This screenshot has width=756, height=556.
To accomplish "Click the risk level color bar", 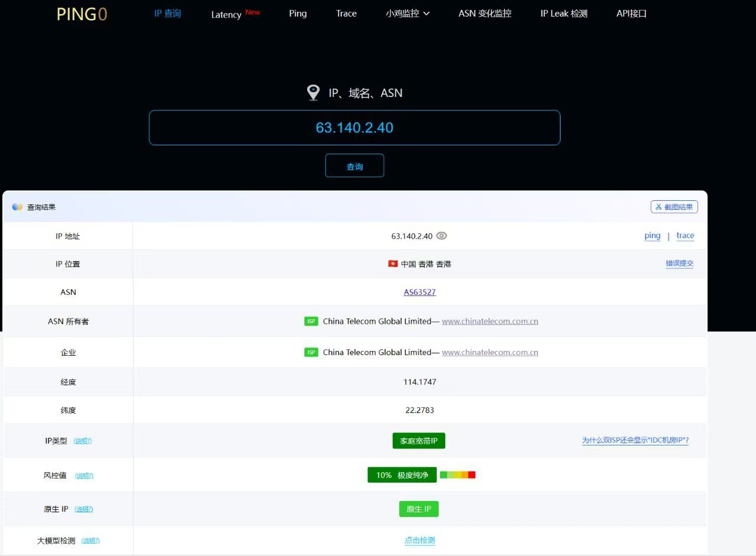I will (x=458, y=475).
